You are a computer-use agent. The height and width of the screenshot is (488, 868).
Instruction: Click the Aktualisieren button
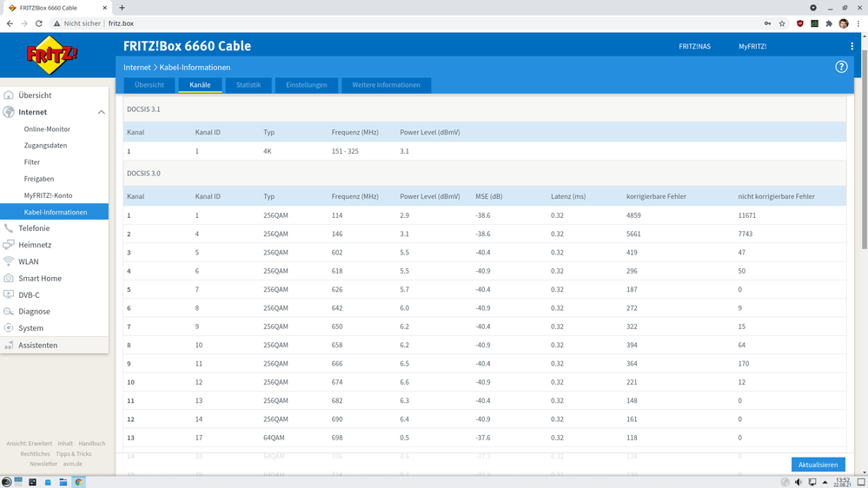[x=818, y=465]
